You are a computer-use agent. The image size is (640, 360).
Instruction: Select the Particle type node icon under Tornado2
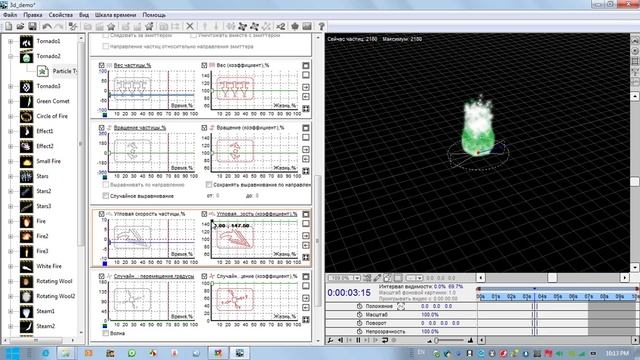(x=42, y=71)
